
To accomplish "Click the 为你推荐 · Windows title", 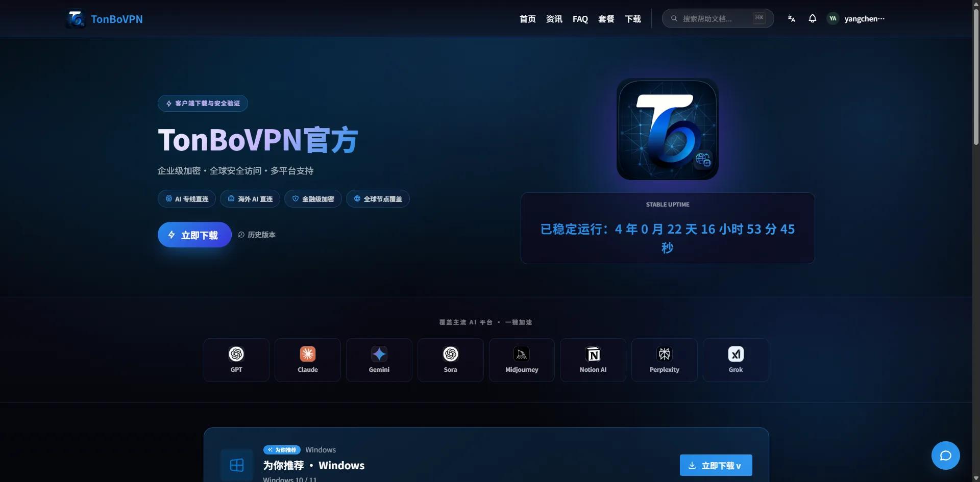I will 314,465.
